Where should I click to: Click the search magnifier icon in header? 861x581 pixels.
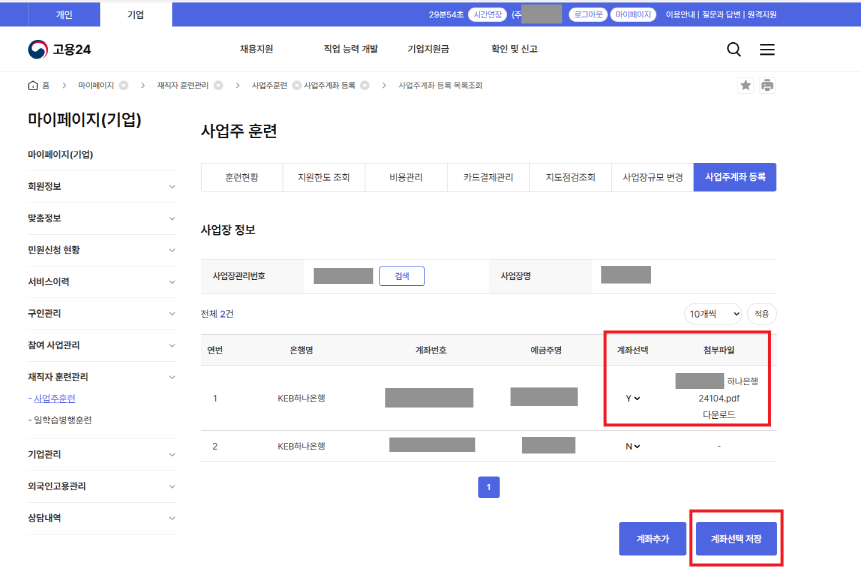pos(733,50)
